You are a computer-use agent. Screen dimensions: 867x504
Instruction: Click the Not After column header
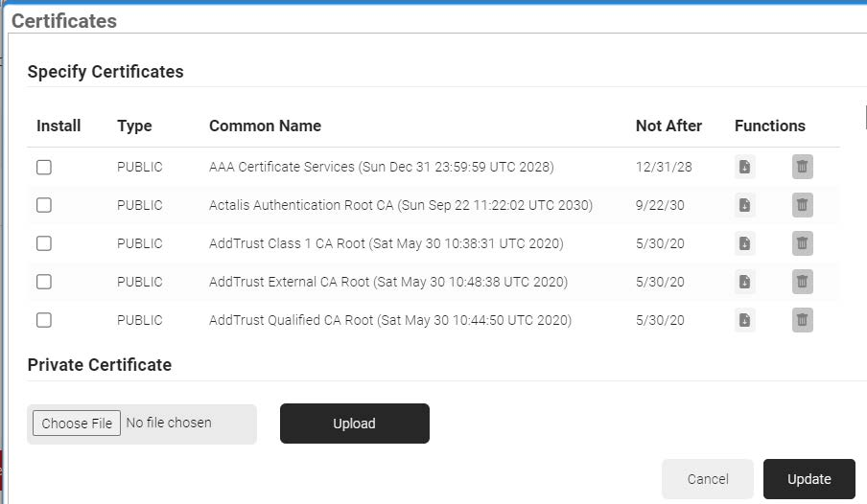click(x=668, y=126)
